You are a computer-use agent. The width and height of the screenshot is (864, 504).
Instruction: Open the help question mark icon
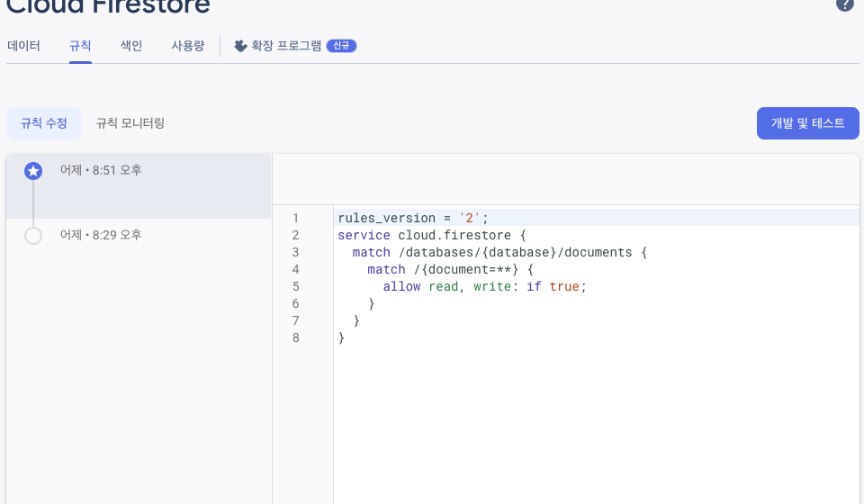(x=844, y=4)
